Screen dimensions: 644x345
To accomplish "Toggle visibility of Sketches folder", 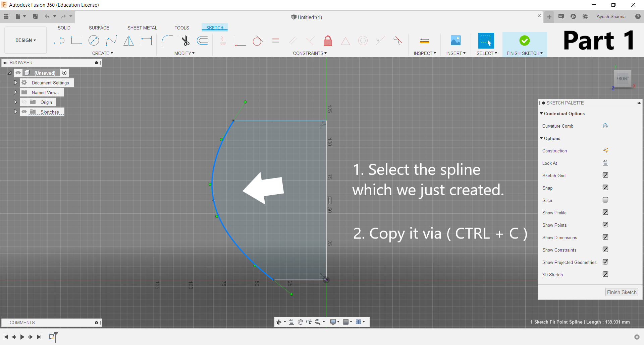I will click(24, 112).
